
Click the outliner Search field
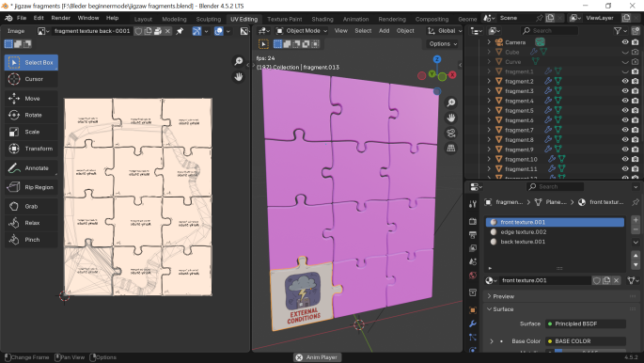pos(549,31)
